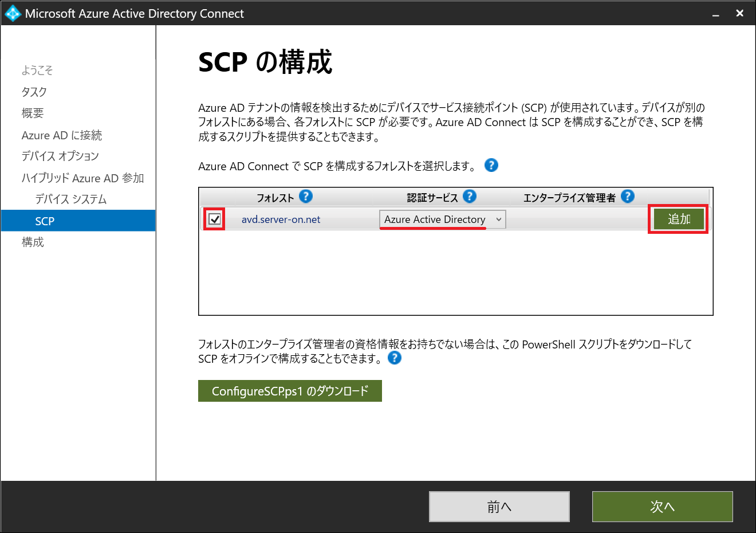Viewport: 756px width, 533px height.
Task: Select デバイス システム sub-step
Action: [71, 199]
